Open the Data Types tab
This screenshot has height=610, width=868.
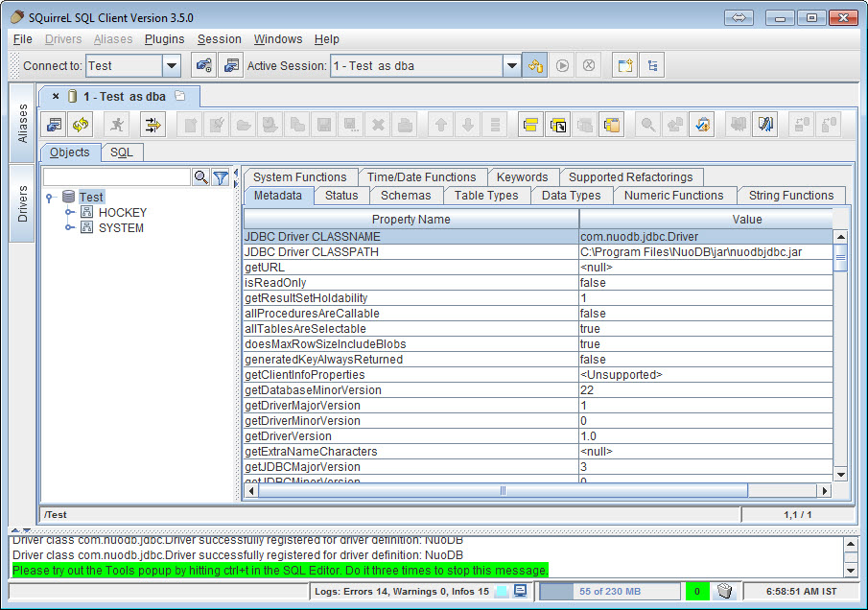(572, 196)
